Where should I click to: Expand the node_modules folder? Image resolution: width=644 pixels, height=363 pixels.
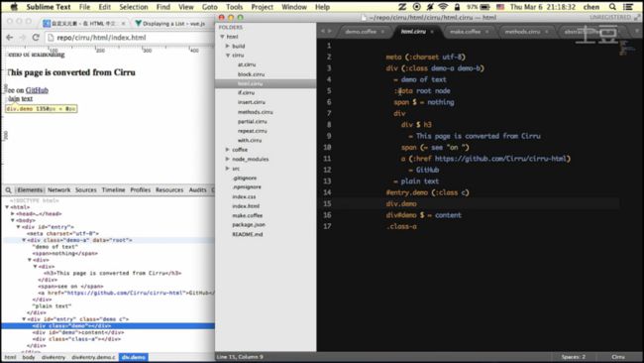point(227,159)
